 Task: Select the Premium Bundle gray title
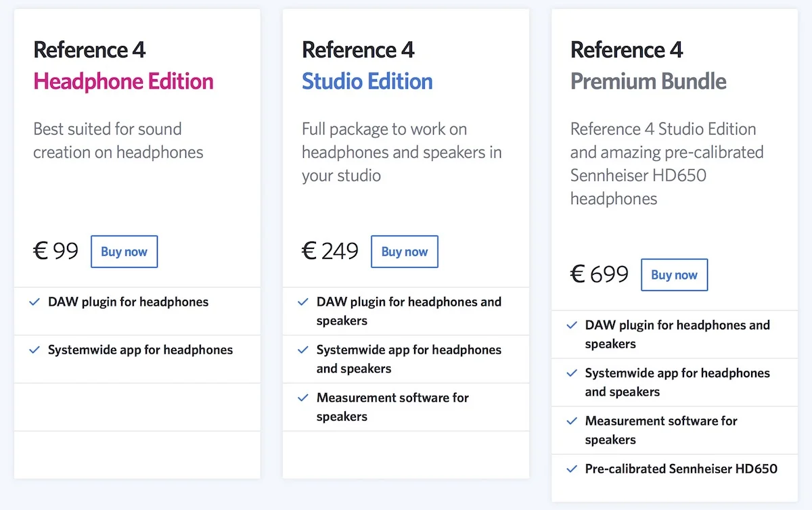point(648,82)
